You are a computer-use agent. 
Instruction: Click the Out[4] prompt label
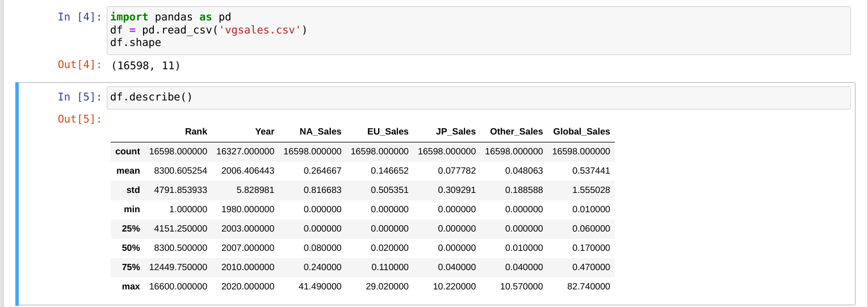[x=79, y=64]
